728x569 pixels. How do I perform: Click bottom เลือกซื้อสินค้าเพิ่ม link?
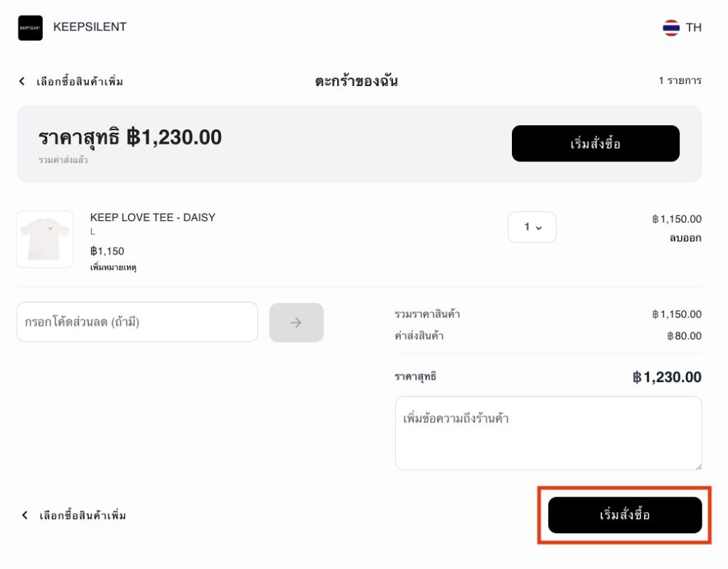[82, 515]
